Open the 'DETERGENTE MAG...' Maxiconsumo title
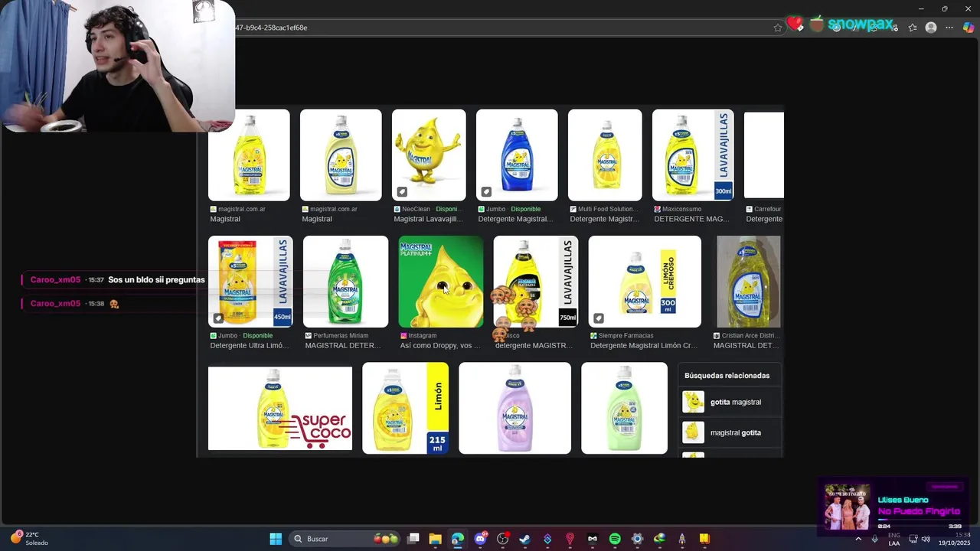This screenshot has width=980, height=551. coord(691,219)
